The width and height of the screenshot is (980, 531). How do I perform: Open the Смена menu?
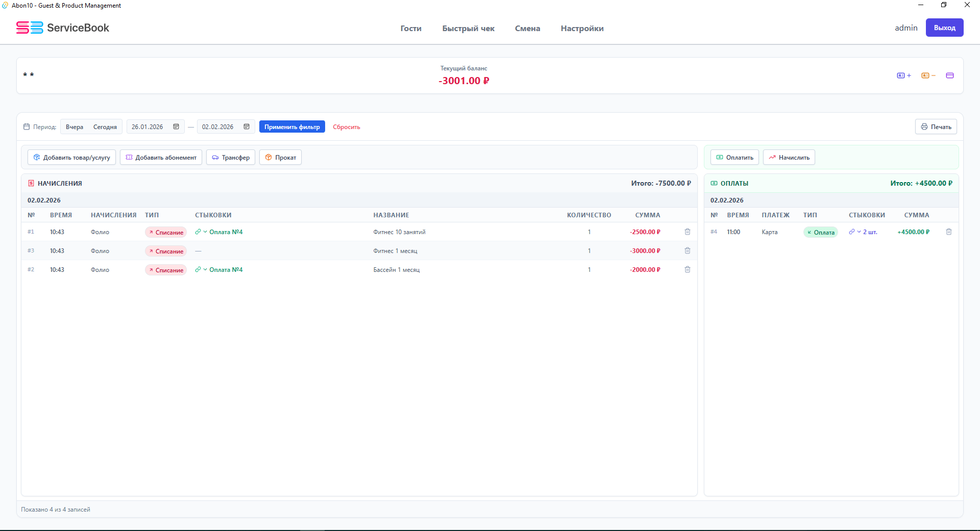click(x=527, y=29)
